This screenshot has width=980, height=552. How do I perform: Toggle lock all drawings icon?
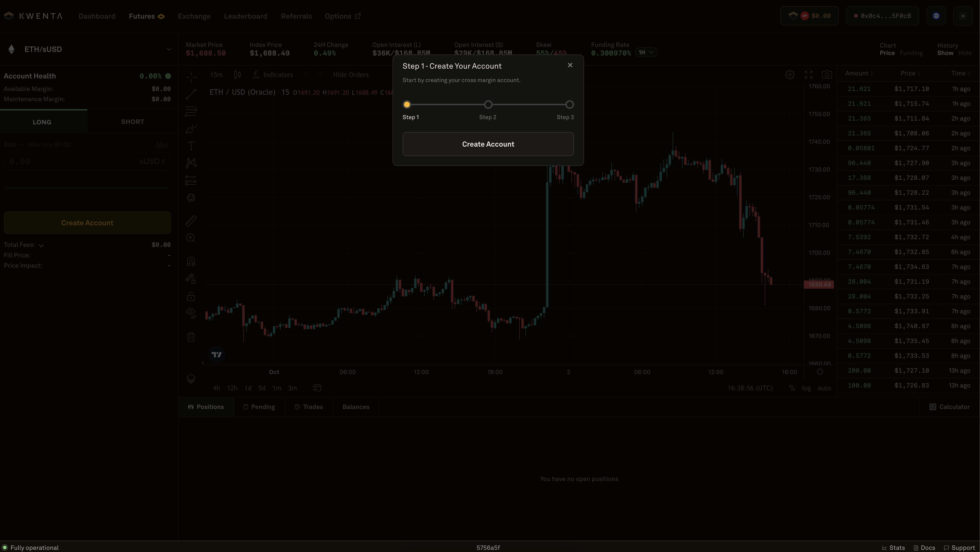(191, 296)
